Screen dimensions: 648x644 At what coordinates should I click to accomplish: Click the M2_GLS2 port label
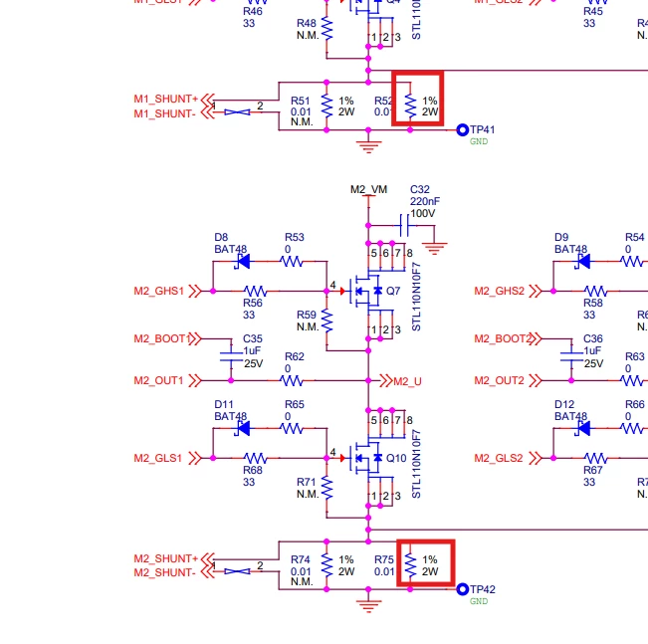click(x=499, y=458)
